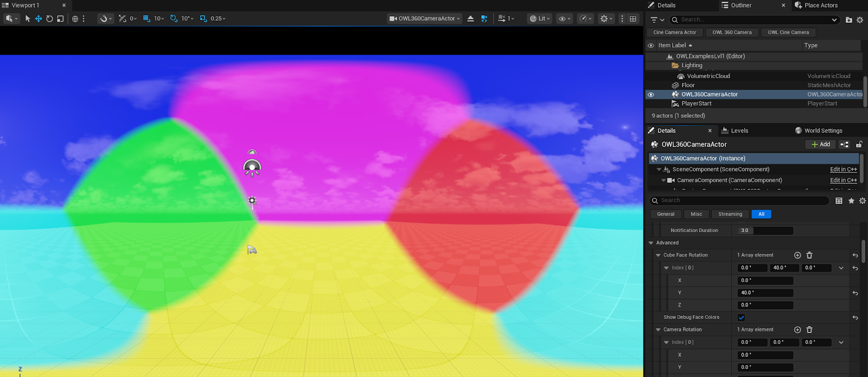This screenshot has height=377, width=868.
Task: Click the Notification Duration value slider
Action: (765, 231)
